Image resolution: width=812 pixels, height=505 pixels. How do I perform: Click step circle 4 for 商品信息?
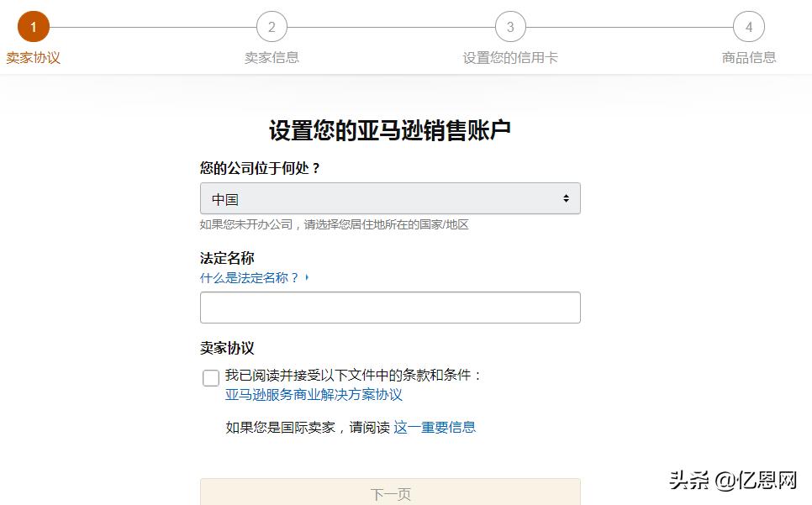point(749,27)
